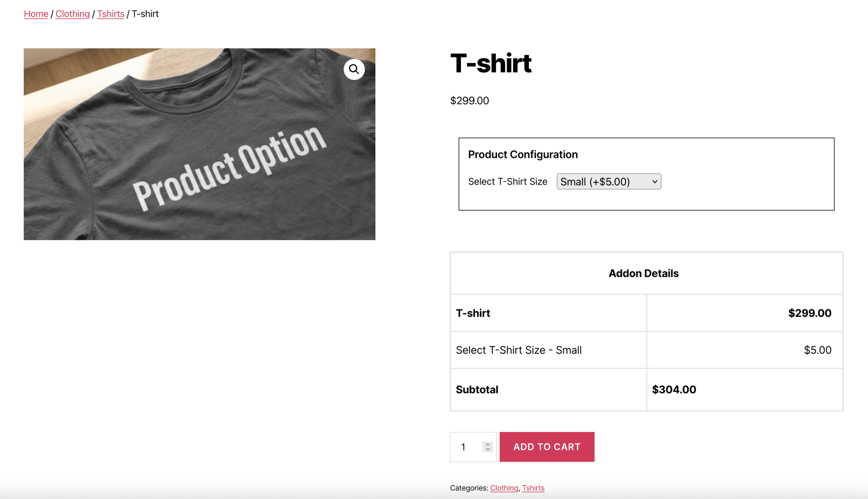Open the Clothing breadcrumb link
Viewport: 868px width, 499px height.
tap(72, 14)
